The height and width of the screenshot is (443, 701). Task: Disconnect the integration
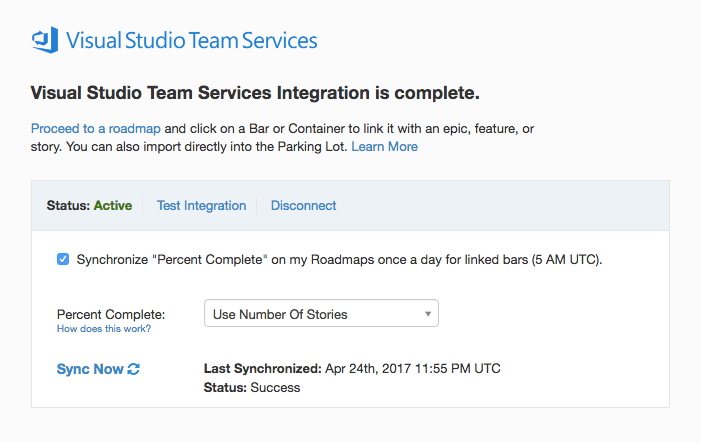click(x=304, y=206)
